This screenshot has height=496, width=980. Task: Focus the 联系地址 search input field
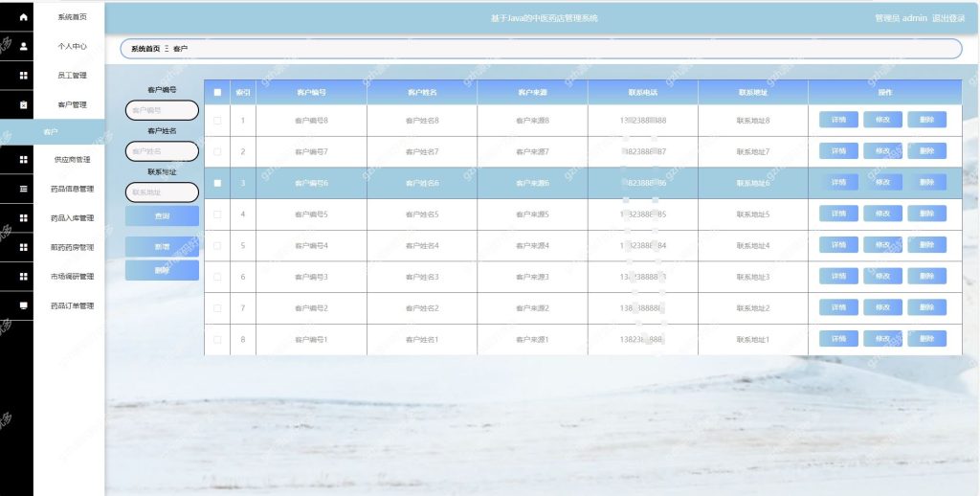pos(162,192)
